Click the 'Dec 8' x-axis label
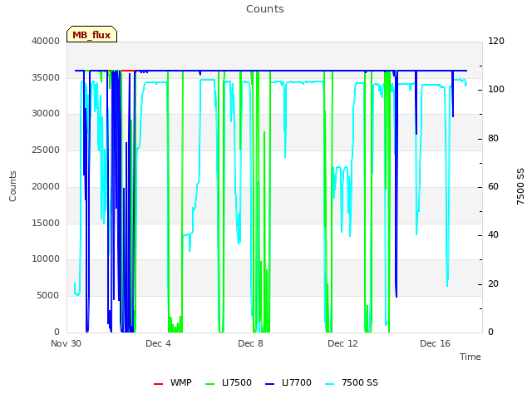The width and height of the screenshot is (532, 399). click(250, 343)
